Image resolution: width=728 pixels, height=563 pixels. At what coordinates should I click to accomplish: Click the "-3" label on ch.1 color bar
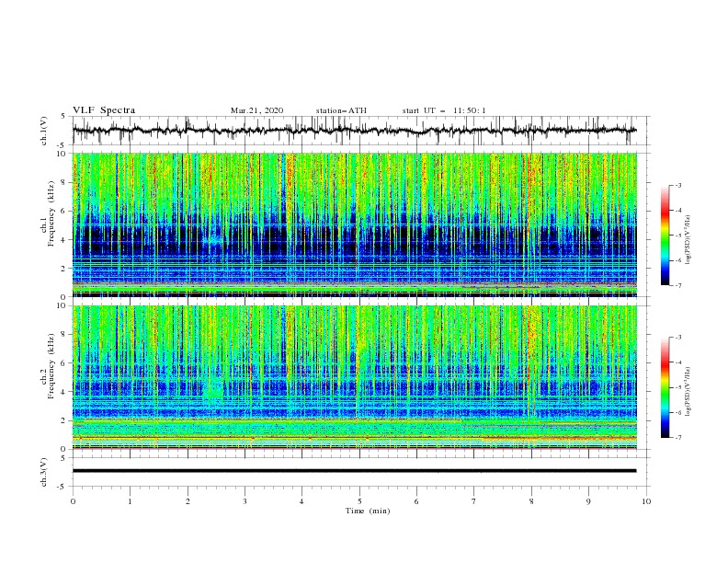coord(678,185)
